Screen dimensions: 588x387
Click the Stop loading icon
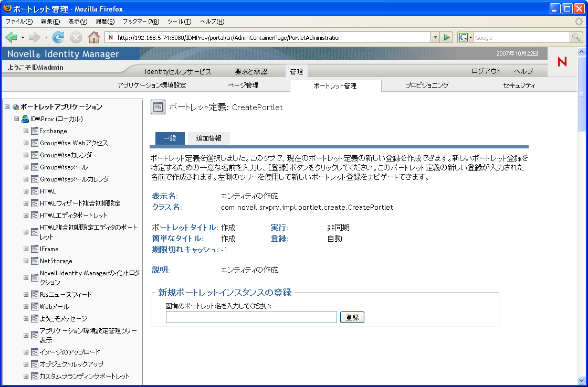(76, 37)
